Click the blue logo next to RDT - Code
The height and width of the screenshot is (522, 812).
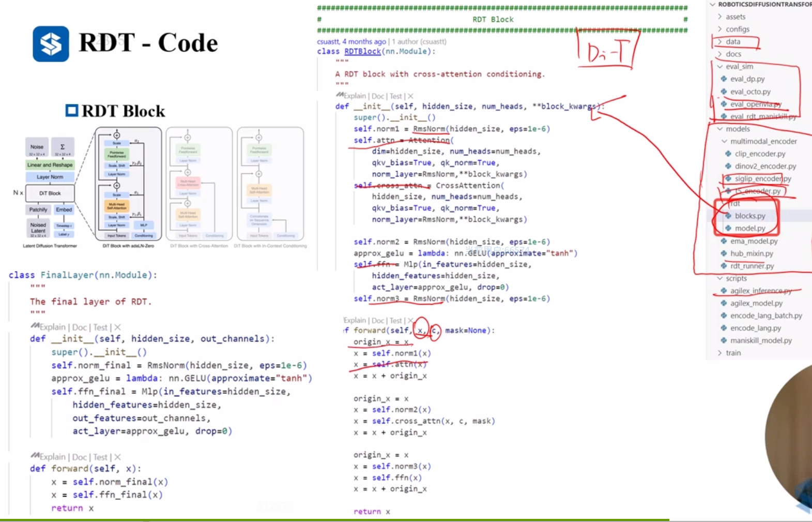51,44
